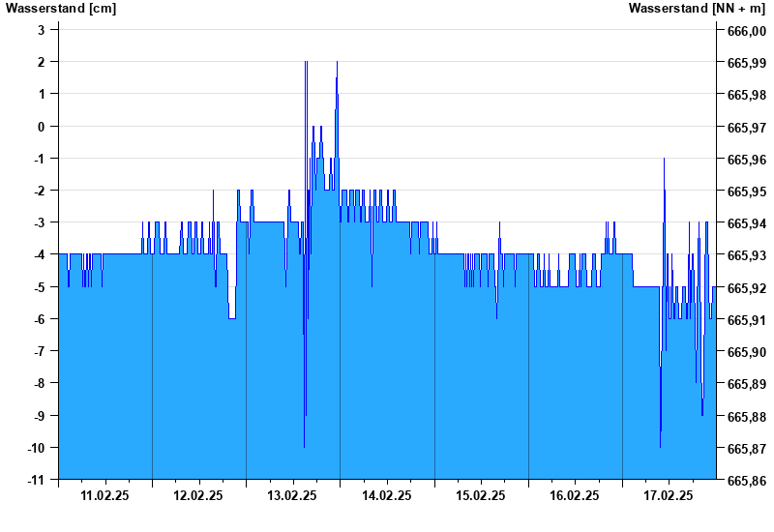The height and width of the screenshot is (532, 774).
Task: Click the 665,93 label on right axis
Action: 746,255
